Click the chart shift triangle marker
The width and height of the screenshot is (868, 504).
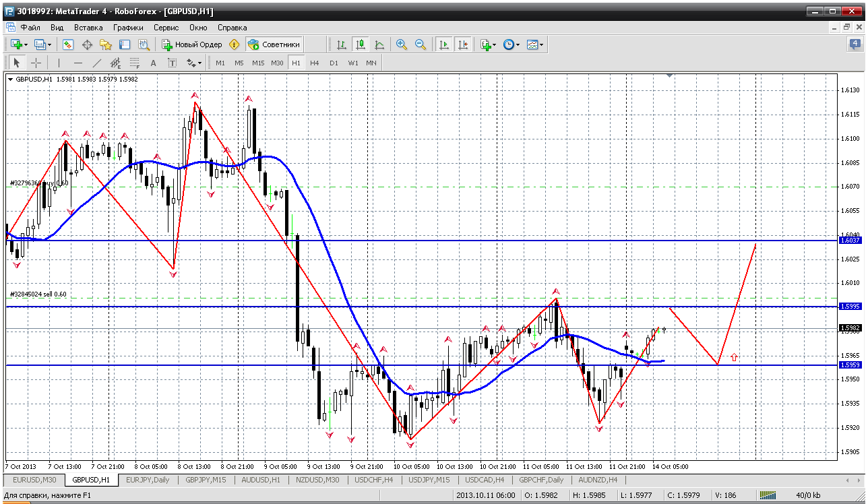coord(669,76)
